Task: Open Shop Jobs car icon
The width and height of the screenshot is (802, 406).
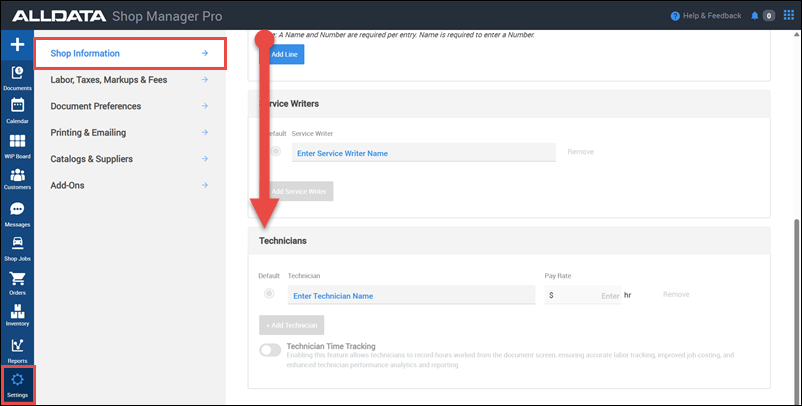Action: point(17,247)
